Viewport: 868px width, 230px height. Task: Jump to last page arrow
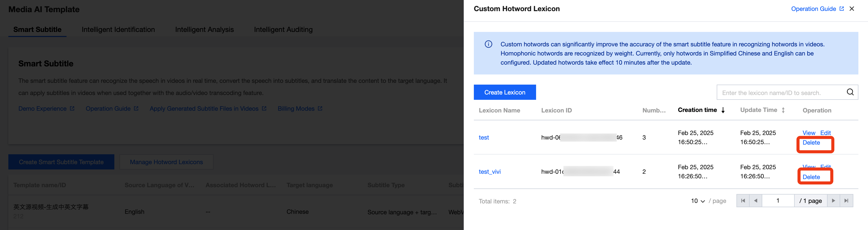(846, 201)
